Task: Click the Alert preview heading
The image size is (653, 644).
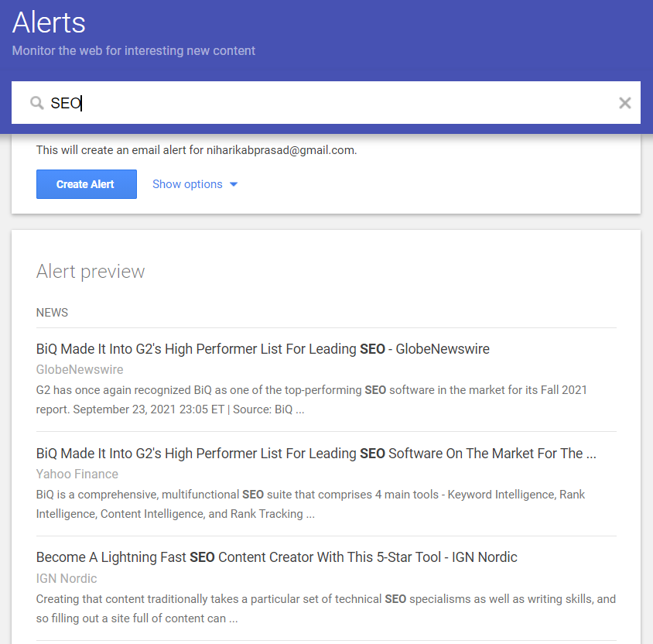Action: tap(91, 272)
